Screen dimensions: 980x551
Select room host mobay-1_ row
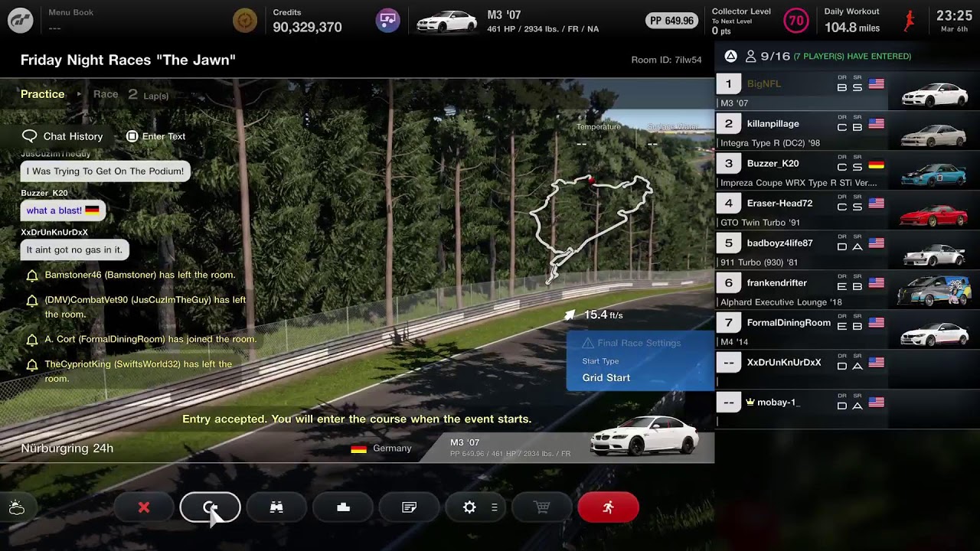848,409
